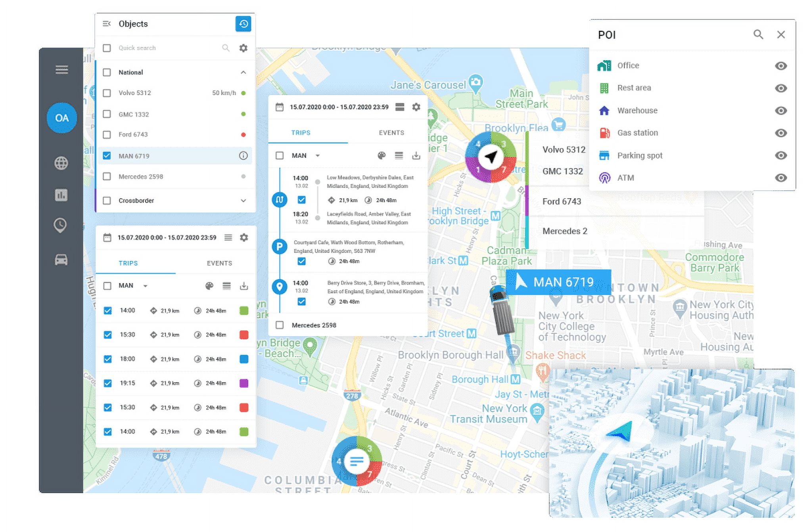Click the download icon in middle trips panel
809x532 pixels.
(x=416, y=156)
